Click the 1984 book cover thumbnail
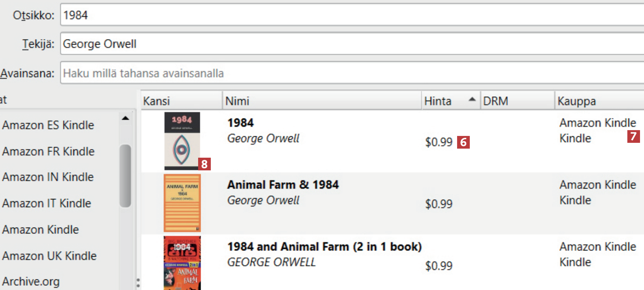Viewport: 644px width, 290px height. click(x=182, y=141)
